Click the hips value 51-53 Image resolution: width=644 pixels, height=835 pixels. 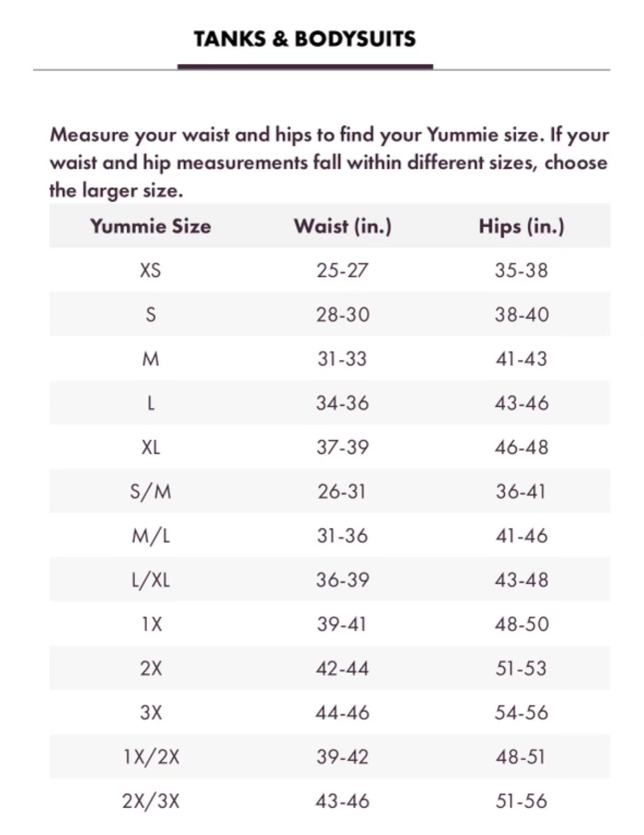[522, 668]
